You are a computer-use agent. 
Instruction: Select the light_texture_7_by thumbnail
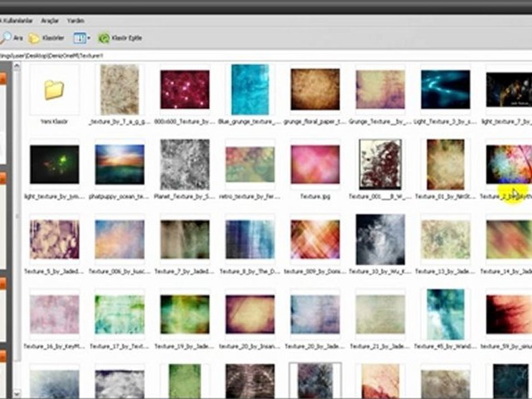[509, 90]
